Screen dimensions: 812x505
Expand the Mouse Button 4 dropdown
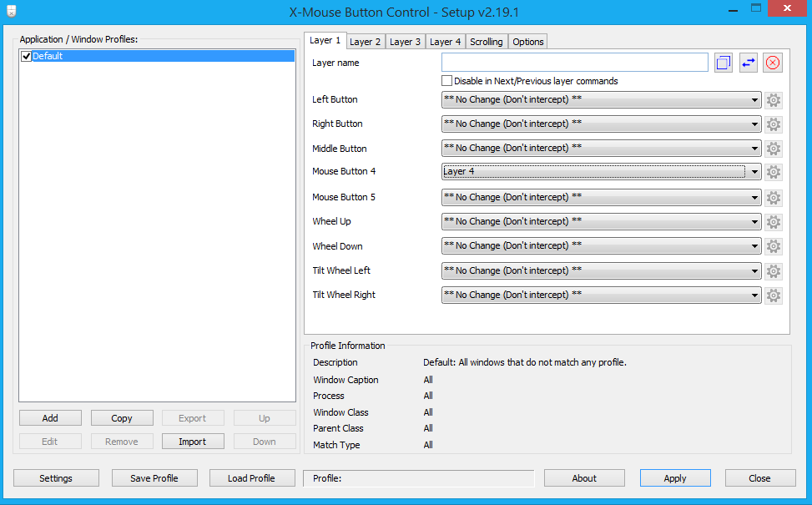click(x=601, y=171)
